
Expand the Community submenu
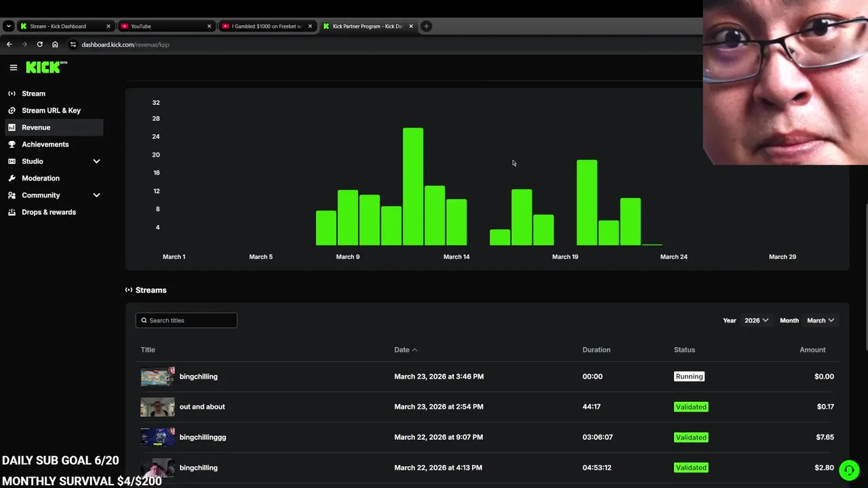(96, 195)
